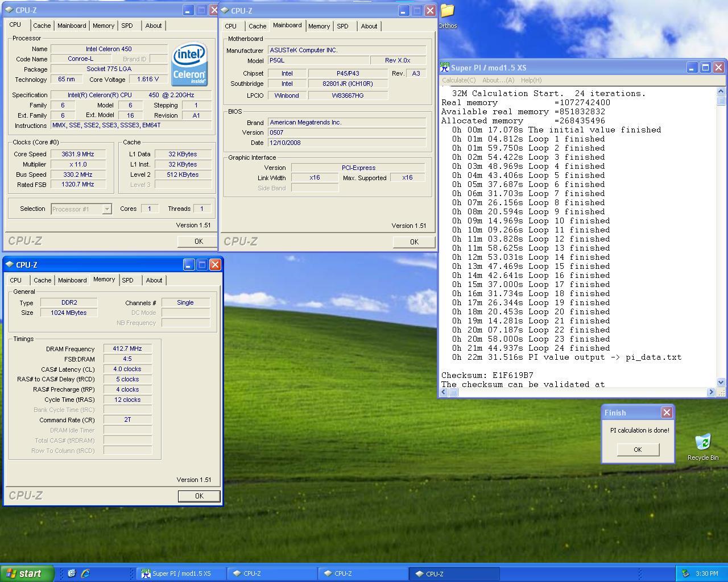Minimize the Super PI window
Screen dimensions: 728x582
692,68
